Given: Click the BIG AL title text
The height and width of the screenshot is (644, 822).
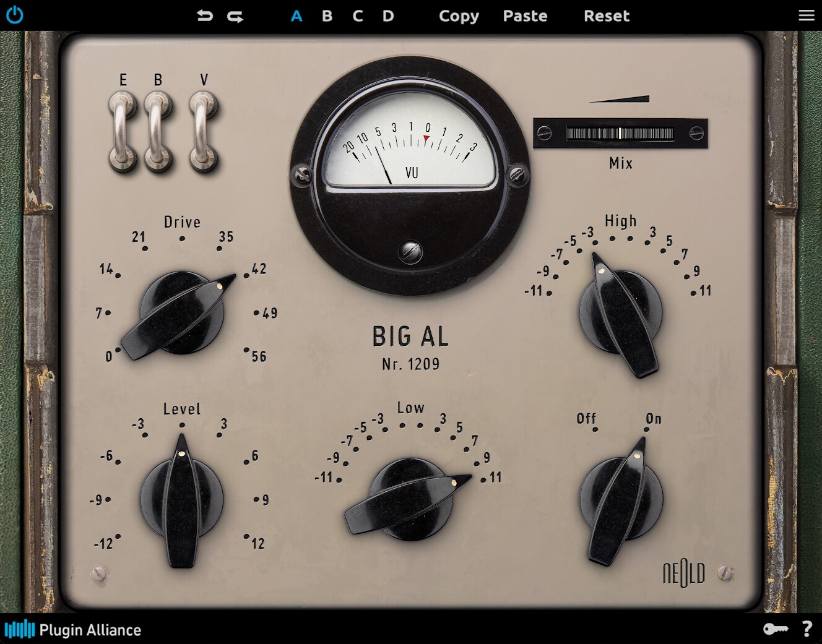Looking at the screenshot, I should [x=410, y=337].
